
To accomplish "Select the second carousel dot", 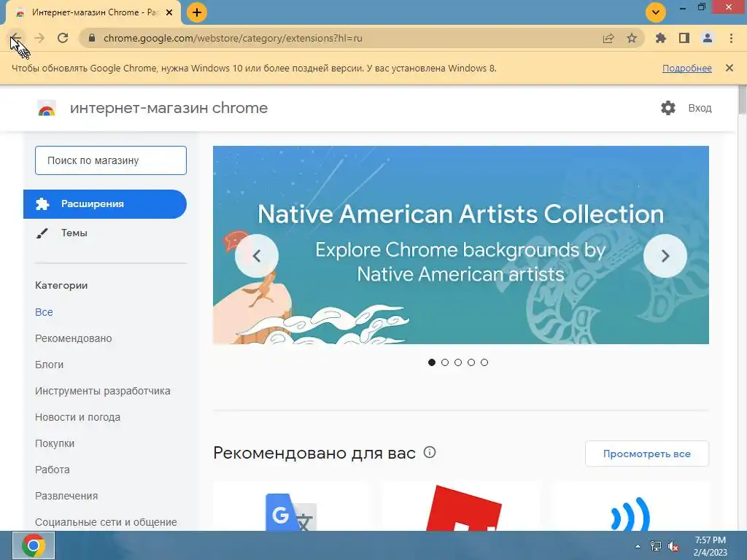I will tap(445, 362).
